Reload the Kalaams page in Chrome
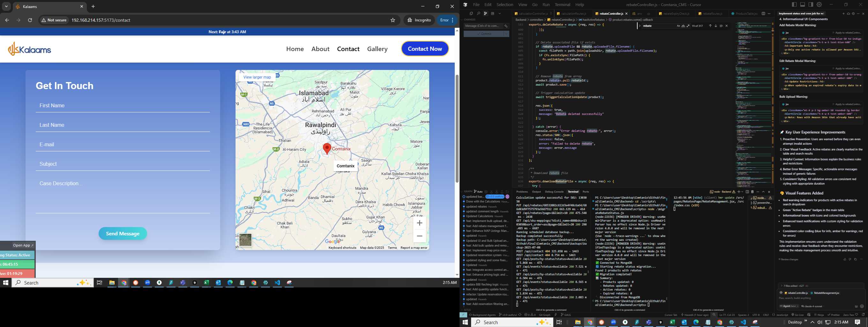 click(30, 20)
